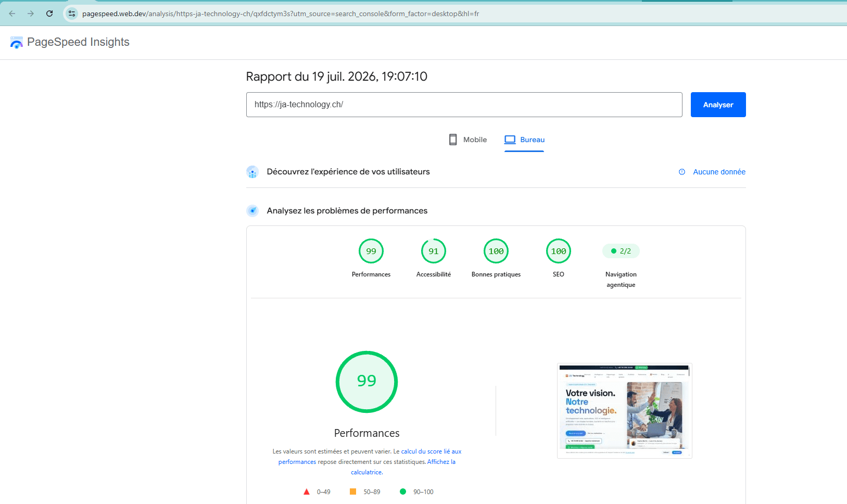The height and width of the screenshot is (504, 847).
Task: Click the PageSpeed Insights title text
Action: point(78,42)
